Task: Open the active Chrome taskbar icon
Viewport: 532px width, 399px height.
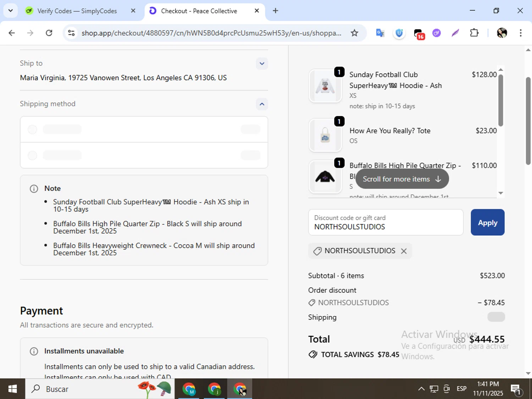Action: point(240,389)
